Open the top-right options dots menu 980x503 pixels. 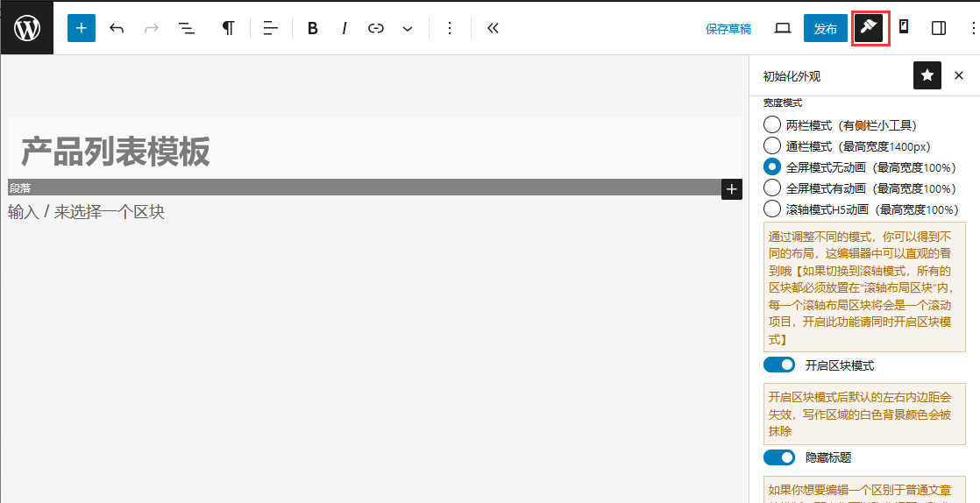pyautogui.click(x=973, y=28)
